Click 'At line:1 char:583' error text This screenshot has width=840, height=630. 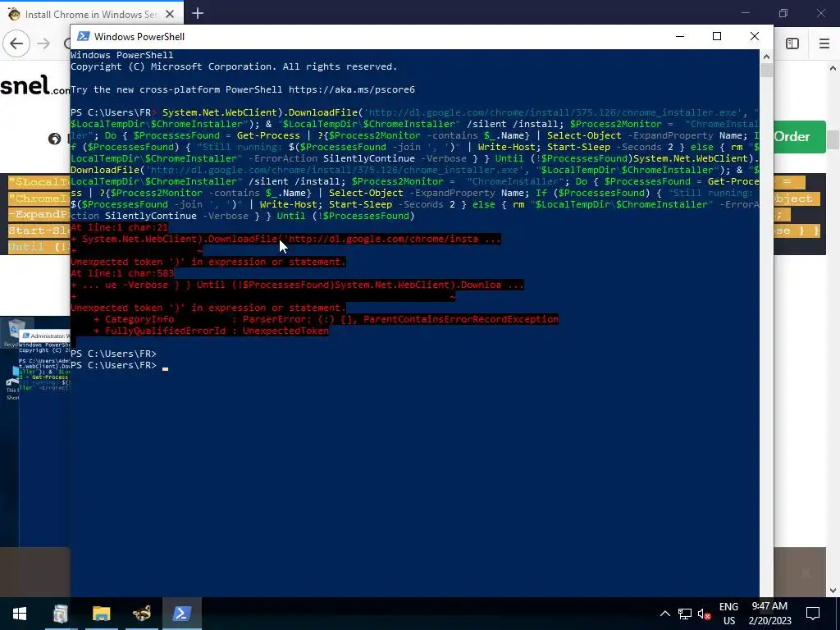[x=122, y=273]
